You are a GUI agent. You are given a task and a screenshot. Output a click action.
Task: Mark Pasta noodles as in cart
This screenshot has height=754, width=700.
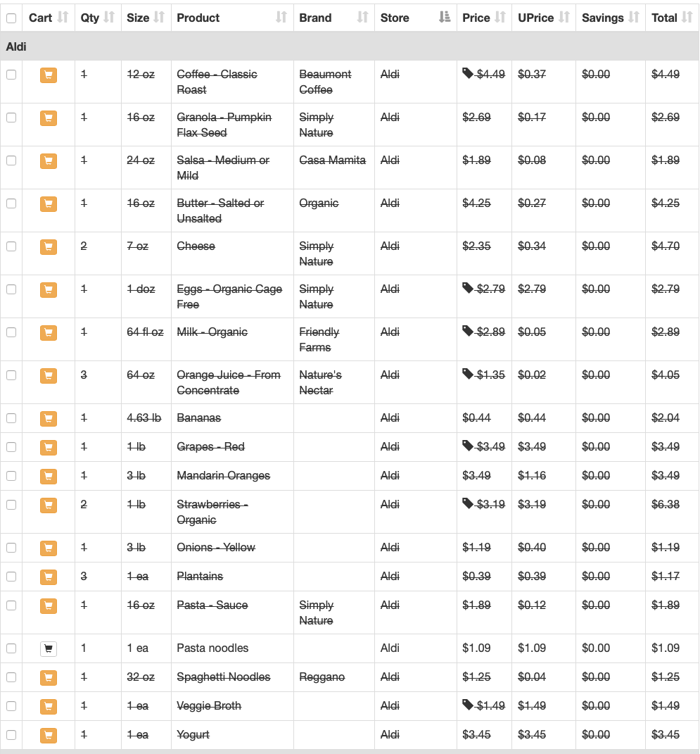tap(49, 648)
